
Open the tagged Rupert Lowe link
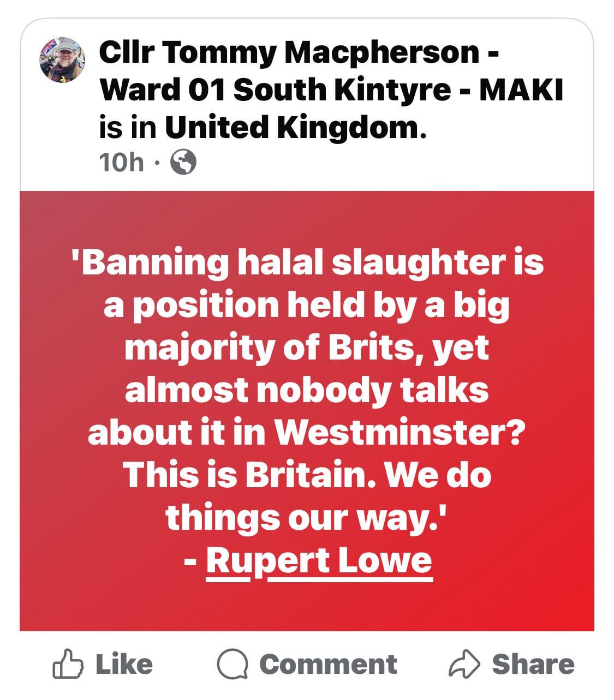[x=319, y=560]
